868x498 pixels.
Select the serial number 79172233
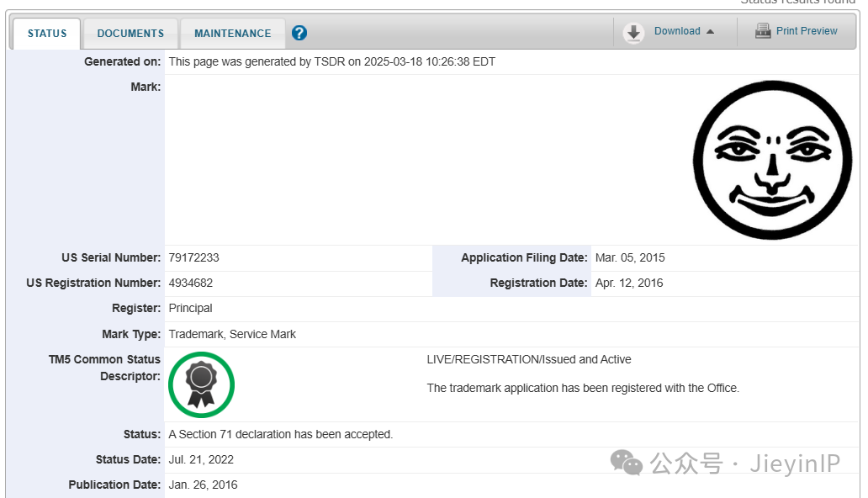tap(193, 257)
